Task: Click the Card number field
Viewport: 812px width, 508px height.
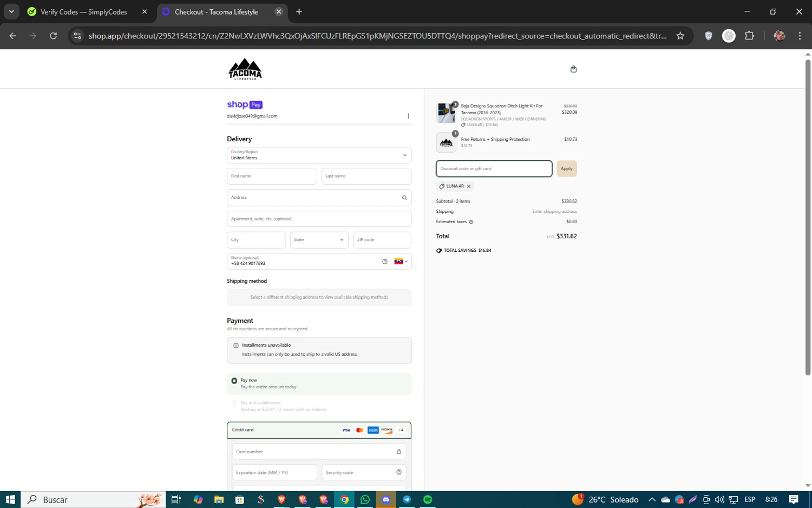Action: pyautogui.click(x=319, y=452)
